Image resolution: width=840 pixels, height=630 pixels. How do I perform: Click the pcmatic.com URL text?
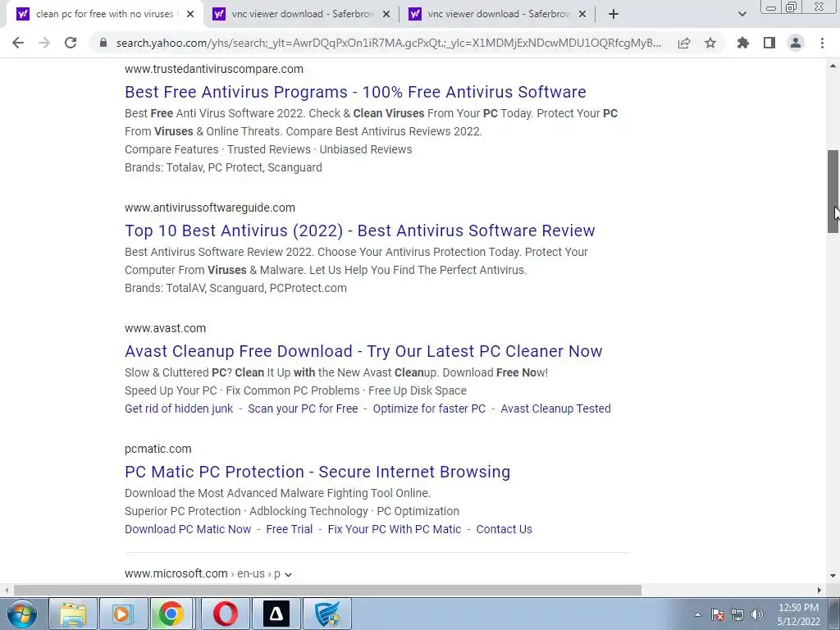coord(157,449)
